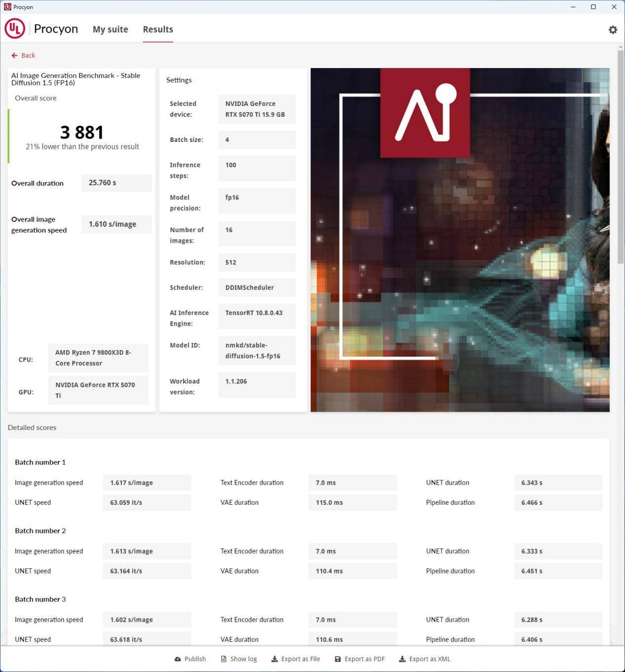Image resolution: width=625 pixels, height=672 pixels.
Task: Click the Batch number 1 heading
Action: coord(40,462)
